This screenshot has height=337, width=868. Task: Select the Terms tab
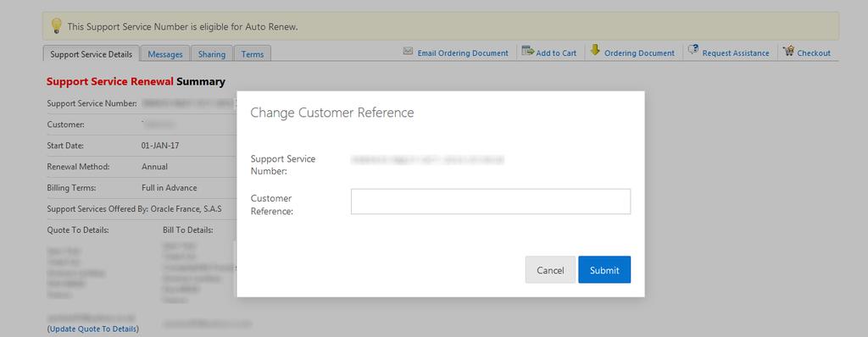click(x=253, y=54)
